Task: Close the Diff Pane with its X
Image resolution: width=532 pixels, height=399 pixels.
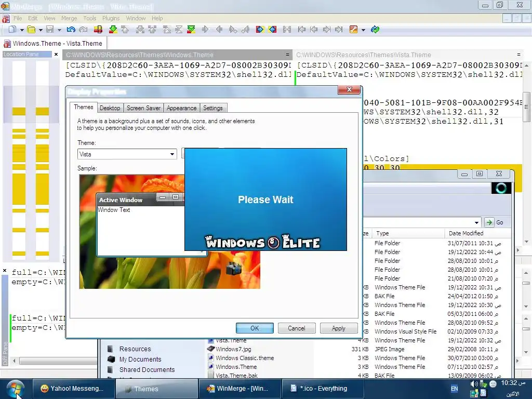Action: (5, 270)
